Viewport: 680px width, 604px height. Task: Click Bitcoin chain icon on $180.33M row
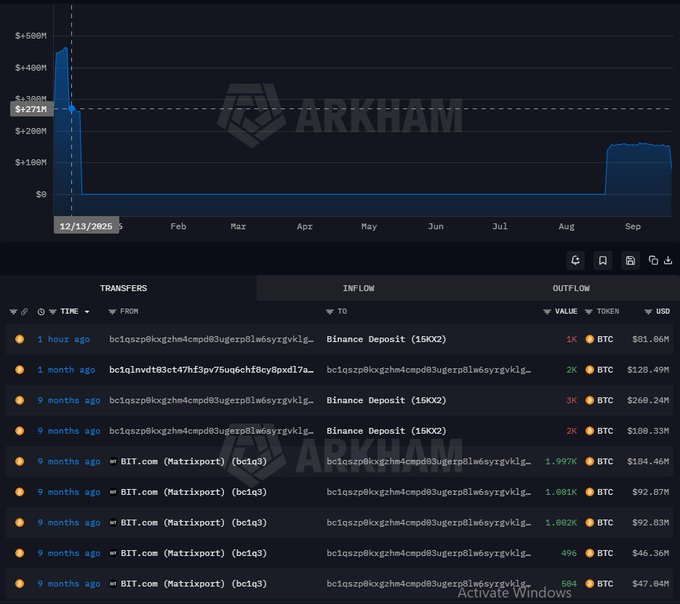(x=20, y=431)
